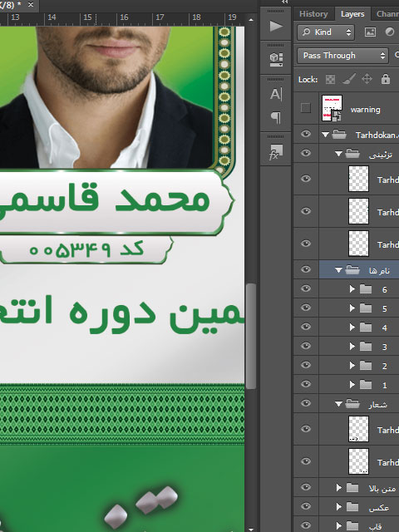Select first Tarhd layer thumbnail under شعار
Image resolution: width=399 pixels, height=532 pixels.
[358, 429]
